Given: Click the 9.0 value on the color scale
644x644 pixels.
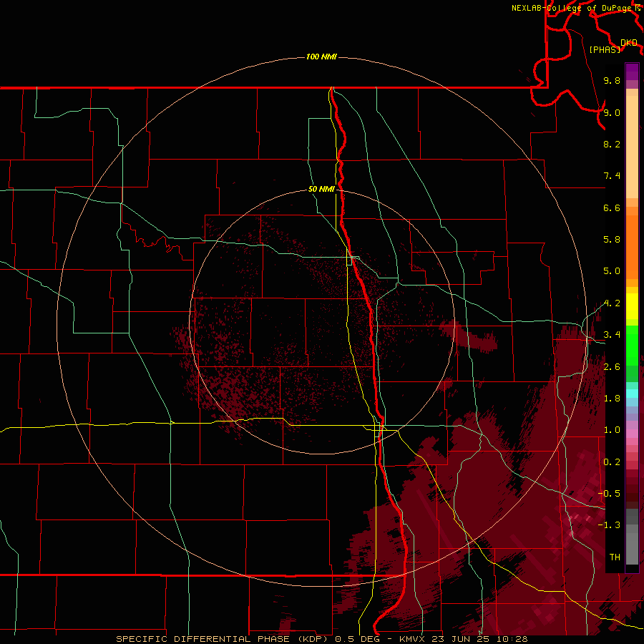Looking at the screenshot, I should (x=612, y=112).
